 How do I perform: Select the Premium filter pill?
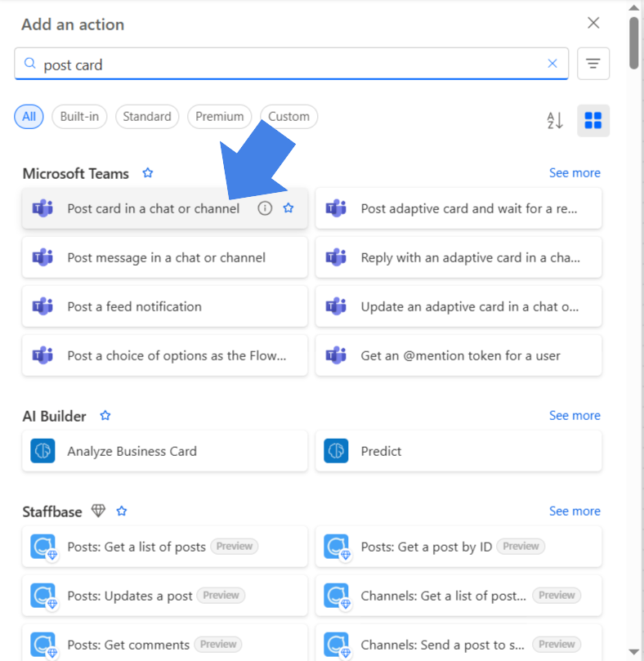[219, 116]
